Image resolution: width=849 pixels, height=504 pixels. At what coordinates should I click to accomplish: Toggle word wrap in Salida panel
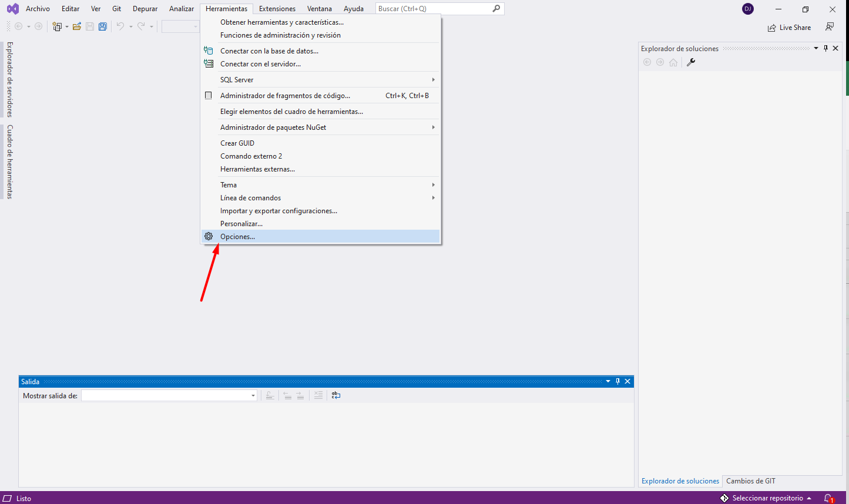point(336,396)
